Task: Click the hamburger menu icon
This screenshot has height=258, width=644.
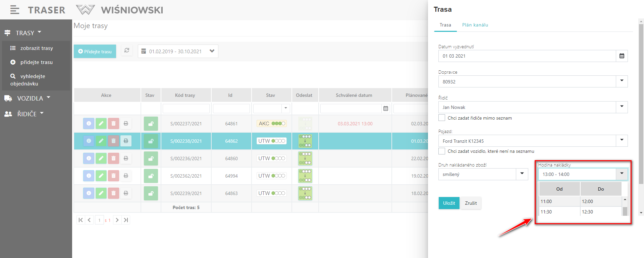Action: tap(14, 10)
